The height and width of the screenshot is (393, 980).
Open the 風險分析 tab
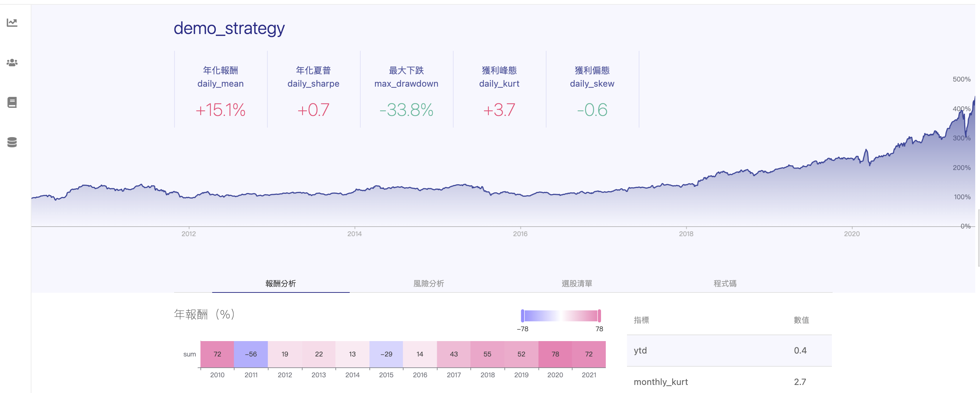[428, 284]
